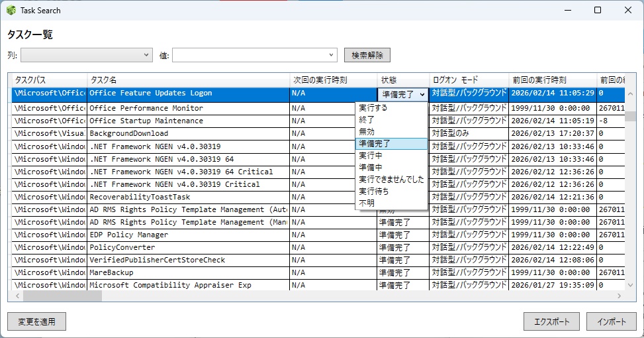
Task: Choose 実行中 from the status dropdown list
Action: [391, 156]
